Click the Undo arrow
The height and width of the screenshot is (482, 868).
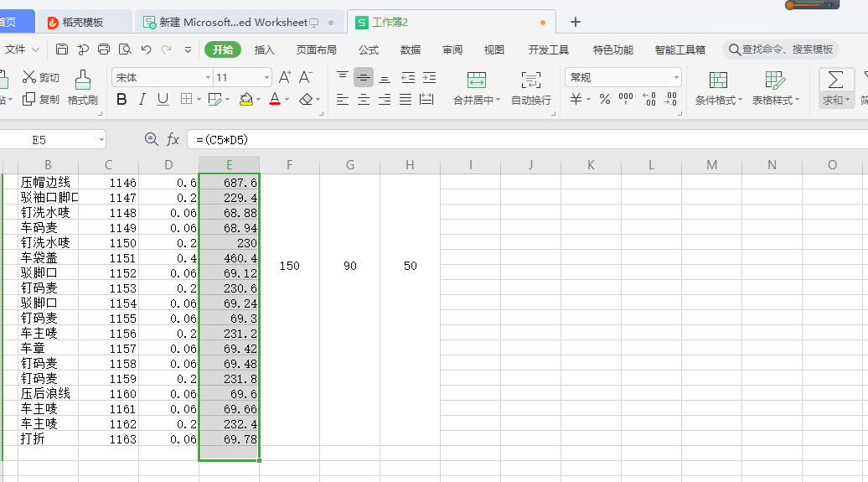[146, 49]
